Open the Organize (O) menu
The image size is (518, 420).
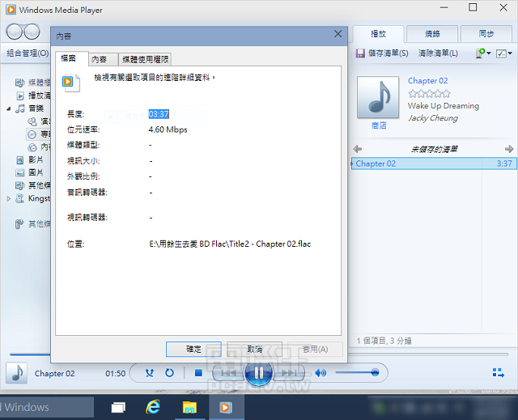coord(28,53)
